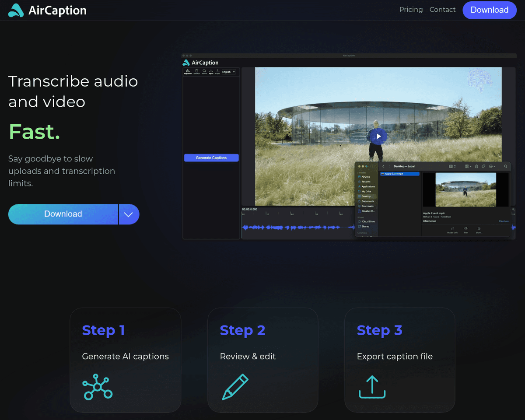The image size is (525, 420).
Task: Open the Finder column view switcher
Action: (x=452, y=166)
